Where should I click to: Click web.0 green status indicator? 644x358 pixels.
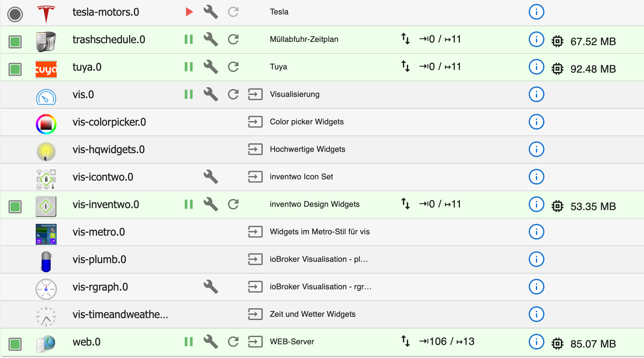click(15, 344)
